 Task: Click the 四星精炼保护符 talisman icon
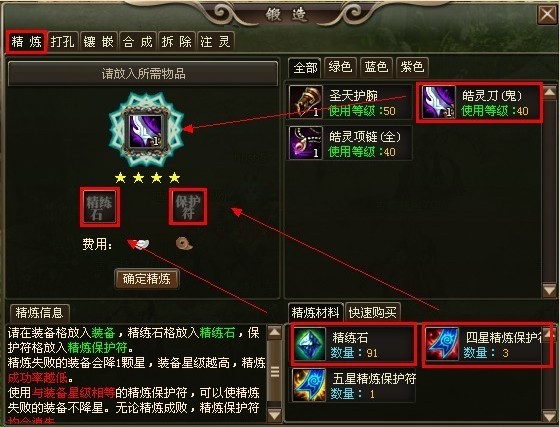pyautogui.click(x=442, y=344)
